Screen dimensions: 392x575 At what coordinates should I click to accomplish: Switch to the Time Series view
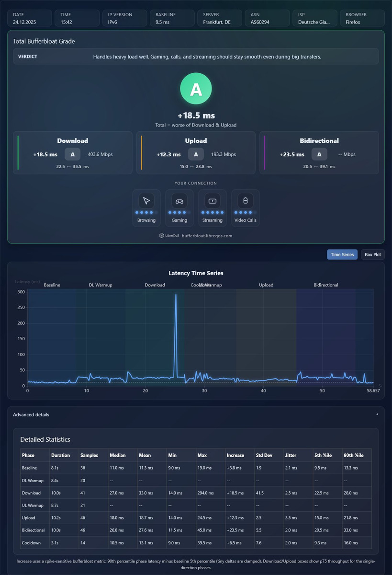pyautogui.click(x=342, y=254)
